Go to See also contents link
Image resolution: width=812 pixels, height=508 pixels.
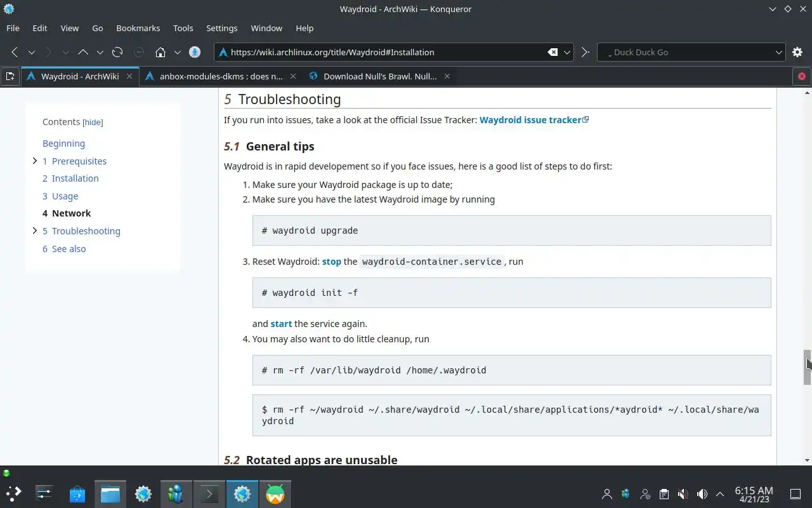coord(64,249)
